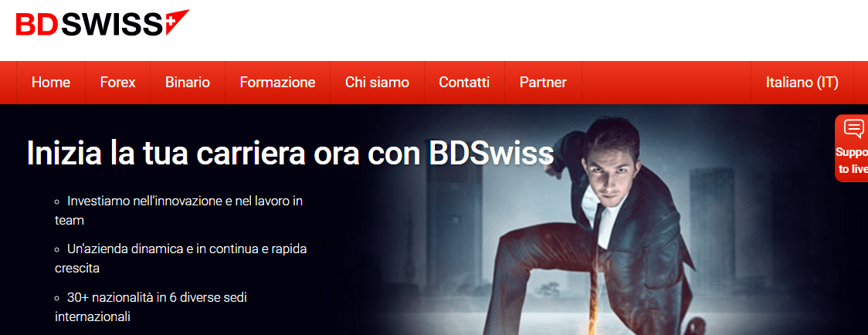868x335 pixels.
Task: Select the Partner menu item
Action: [x=543, y=83]
